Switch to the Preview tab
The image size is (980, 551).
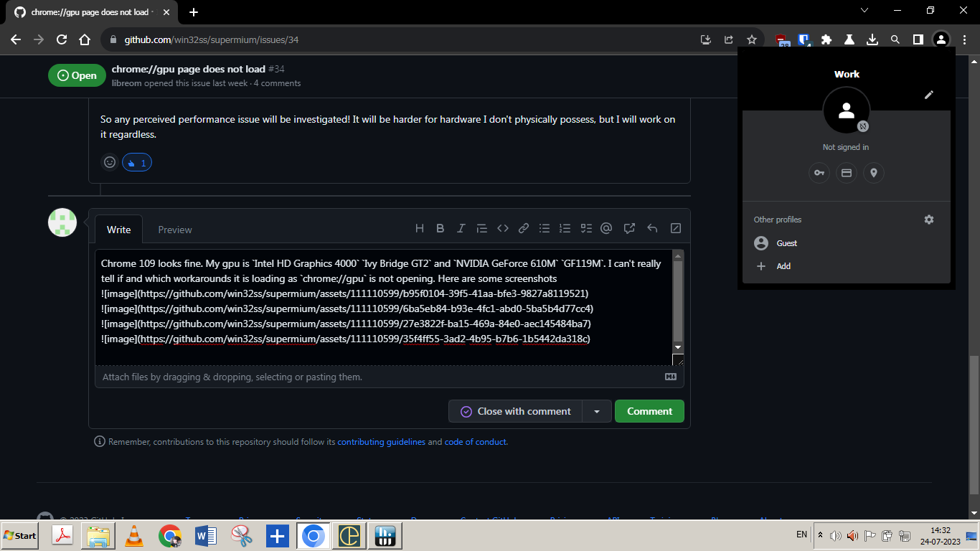point(175,230)
